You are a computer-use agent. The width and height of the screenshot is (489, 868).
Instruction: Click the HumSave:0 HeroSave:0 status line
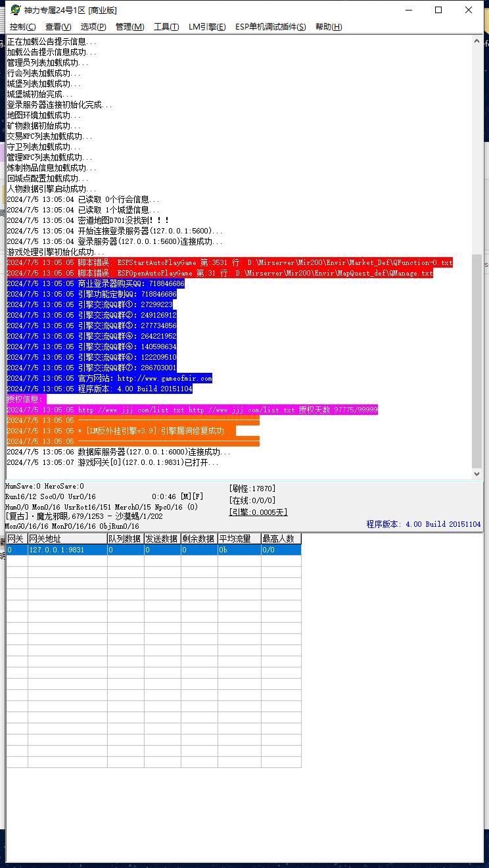tap(45, 486)
